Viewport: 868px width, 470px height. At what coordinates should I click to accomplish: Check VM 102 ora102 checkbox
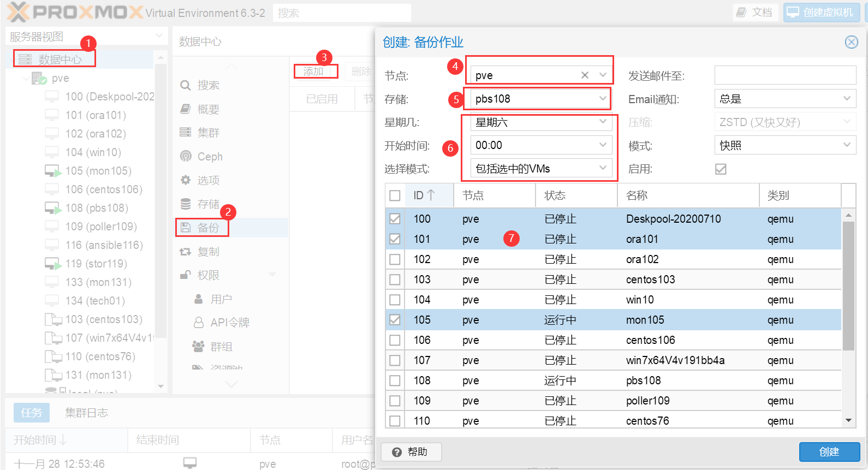coord(395,259)
